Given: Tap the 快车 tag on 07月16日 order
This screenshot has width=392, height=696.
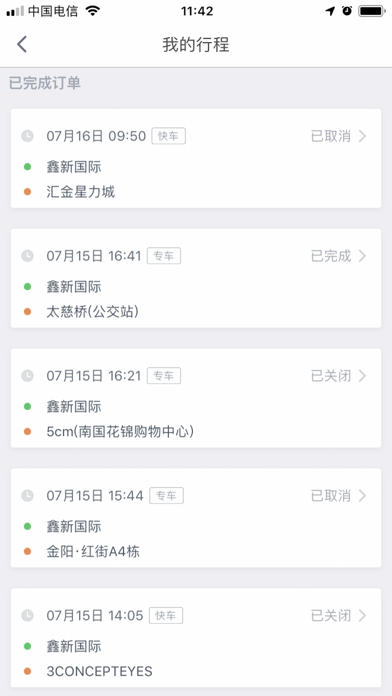Looking at the screenshot, I should click(x=169, y=136).
